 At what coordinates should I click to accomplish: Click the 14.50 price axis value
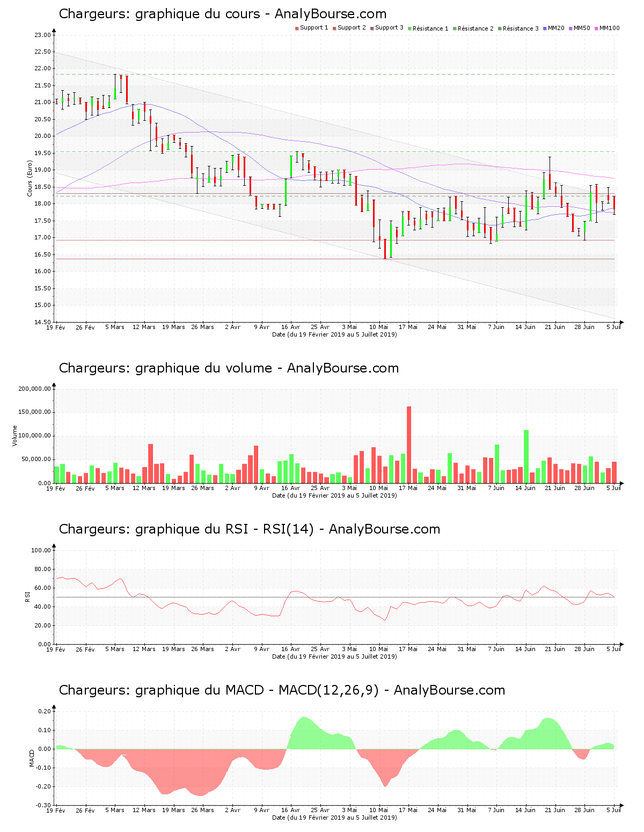(x=42, y=322)
